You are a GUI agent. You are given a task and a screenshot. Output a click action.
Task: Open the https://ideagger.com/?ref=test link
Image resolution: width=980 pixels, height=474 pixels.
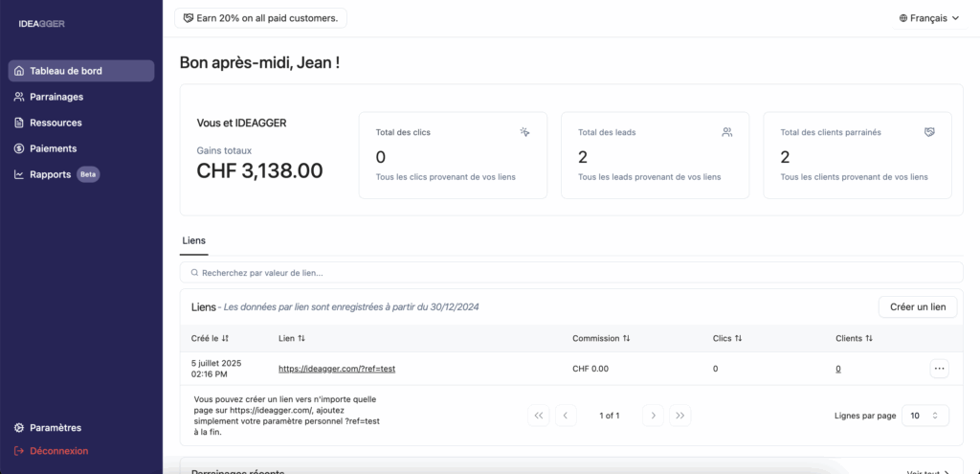click(x=337, y=369)
